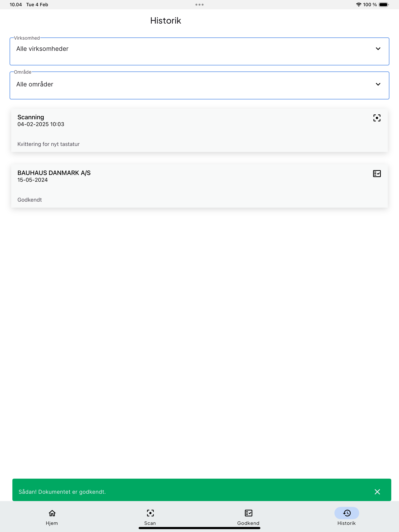Open the Godkend checklist icon
Image resolution: width=399 pixels, height=532 pixels.
click(248, 513)
